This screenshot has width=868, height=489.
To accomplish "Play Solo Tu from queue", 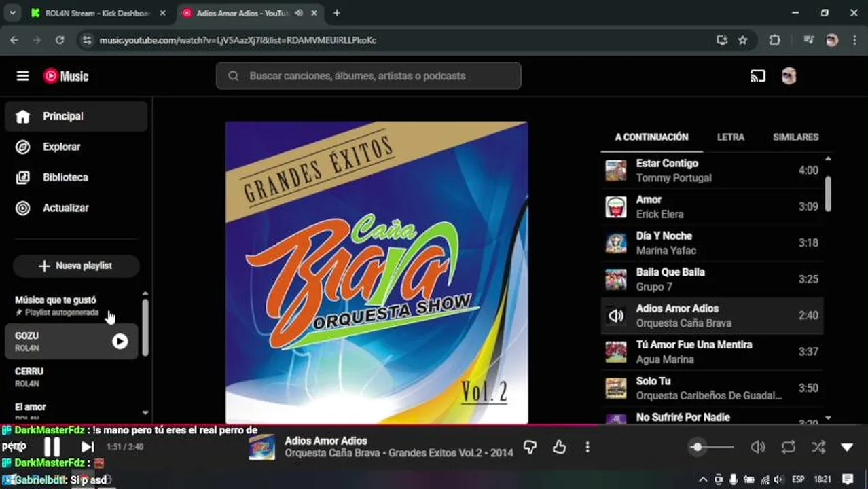I will (x=712, y=388).
